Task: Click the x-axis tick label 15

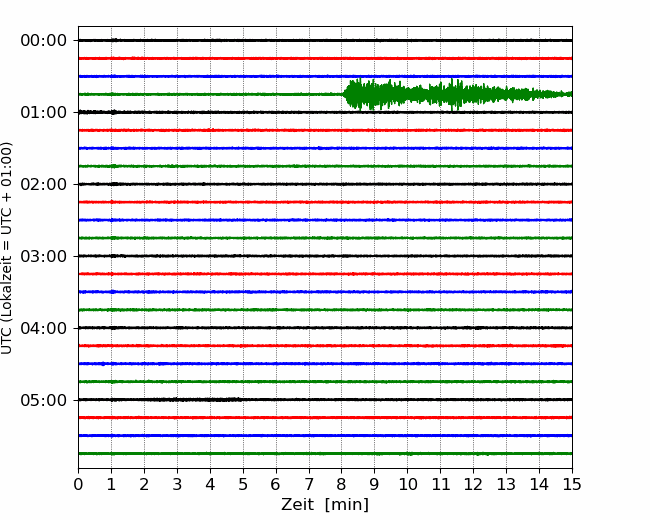Action: (x=572, y=484)
